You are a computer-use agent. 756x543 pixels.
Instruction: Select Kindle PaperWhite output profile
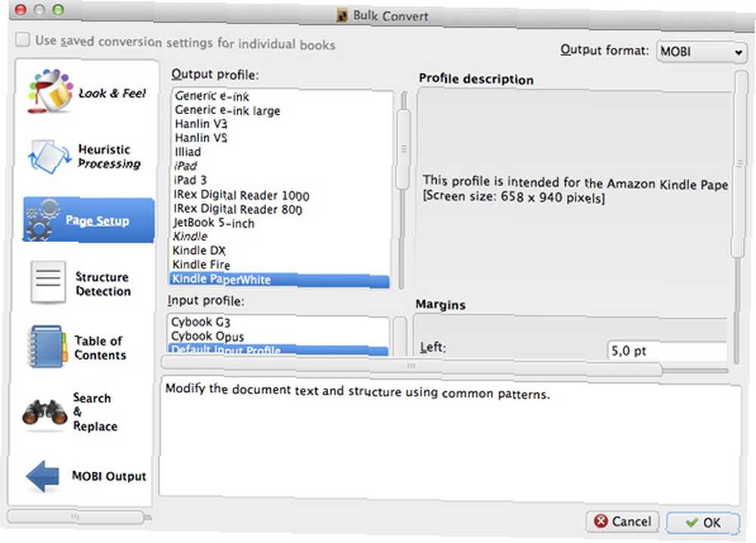click(280, 279)
